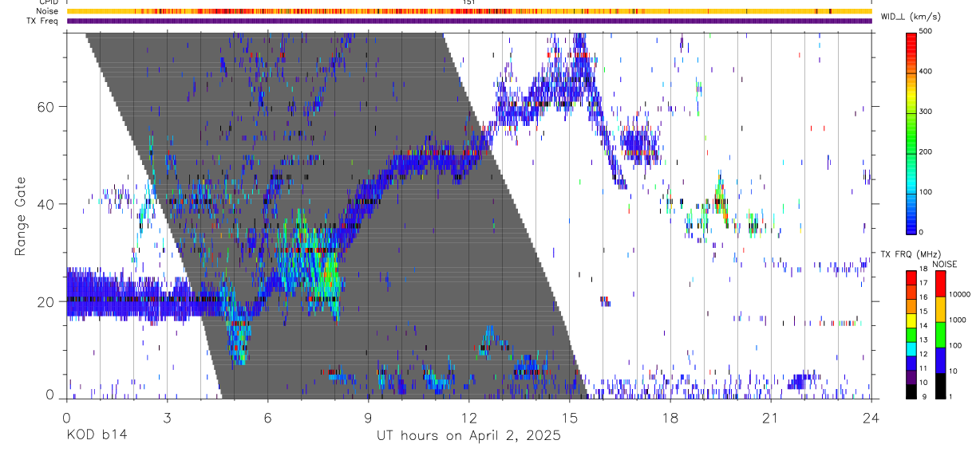The image size is (980, 452).
Task: Click the '12' tick on the UT hours axis
Action: pos(468,418)
